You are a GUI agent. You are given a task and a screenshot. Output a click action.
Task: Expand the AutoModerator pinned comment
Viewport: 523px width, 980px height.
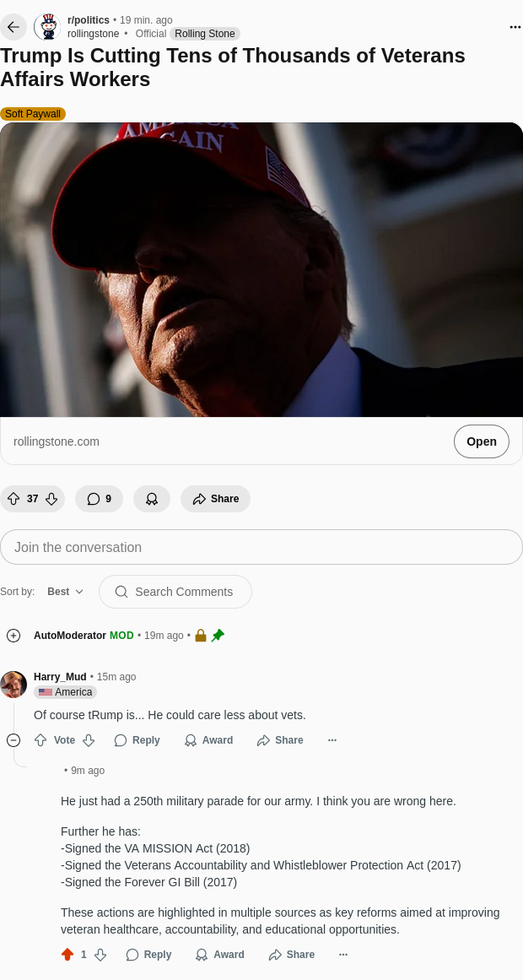(x=13, y=636)
